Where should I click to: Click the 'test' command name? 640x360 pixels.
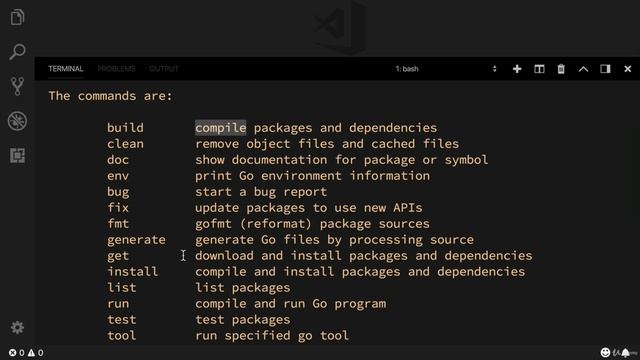[x=122, y=320]
